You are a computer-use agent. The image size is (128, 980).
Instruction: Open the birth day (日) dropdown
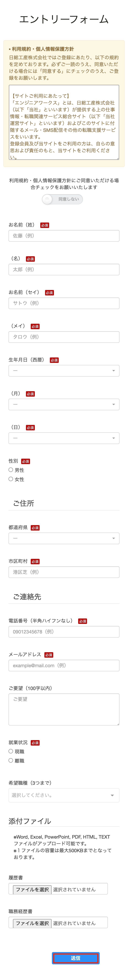64,438
